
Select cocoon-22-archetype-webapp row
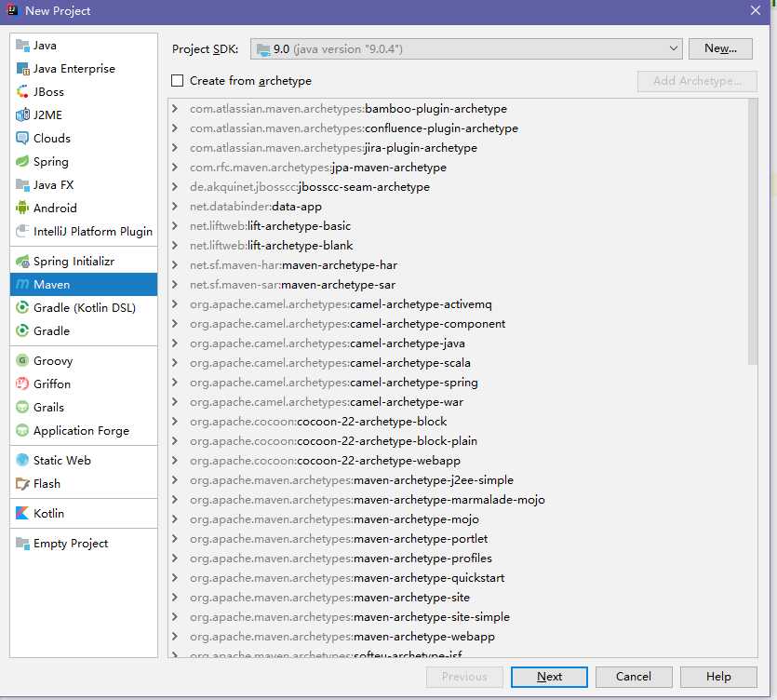coord(459,461)
